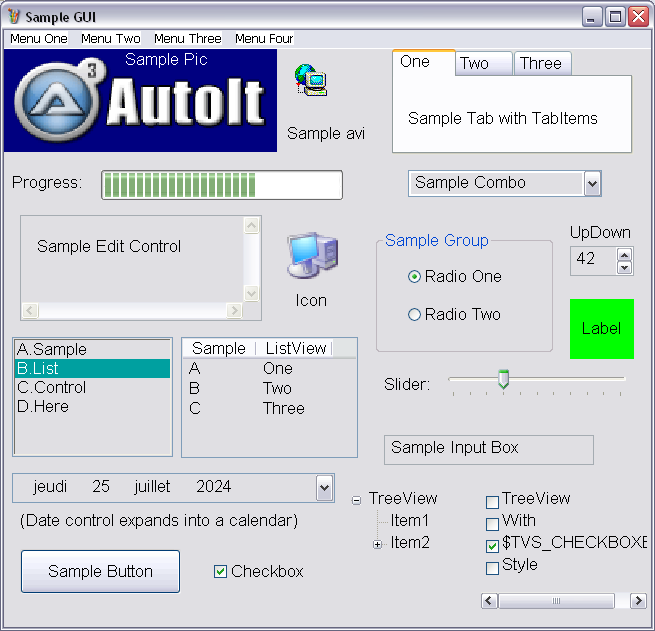Viewport: 655px width, 631px height.
Task: Select A.Sample in the list
Action: (x=92, y=349)
